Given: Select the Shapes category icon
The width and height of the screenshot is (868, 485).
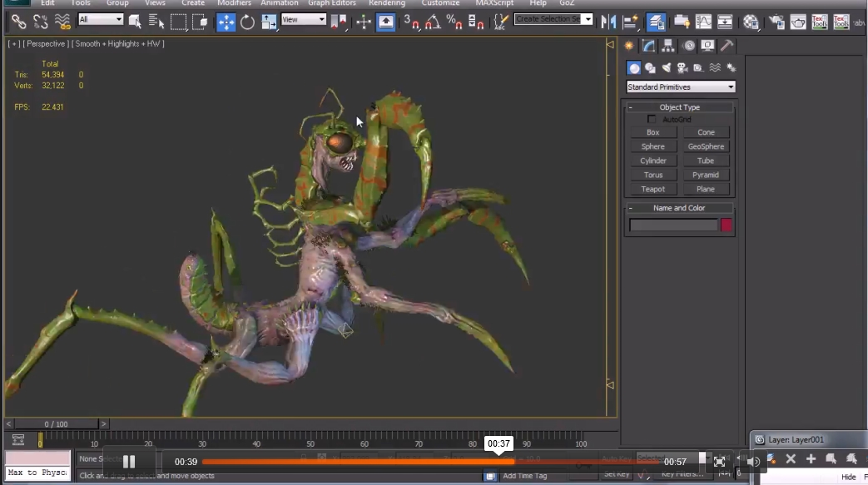Looking at the screenshot, I should point(651,67).
